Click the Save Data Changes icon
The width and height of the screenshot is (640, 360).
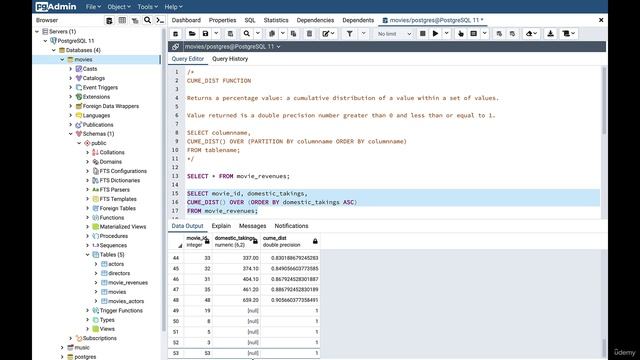230,34
